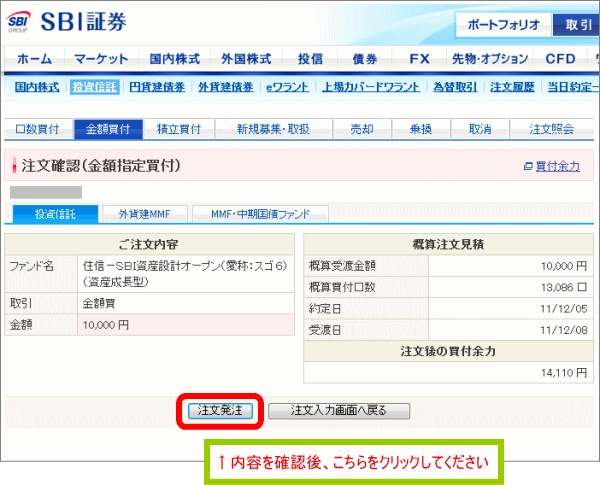Click the 注文後の買付余力 header
Viewport: 600px width, 485px height.
pos(448,351)
